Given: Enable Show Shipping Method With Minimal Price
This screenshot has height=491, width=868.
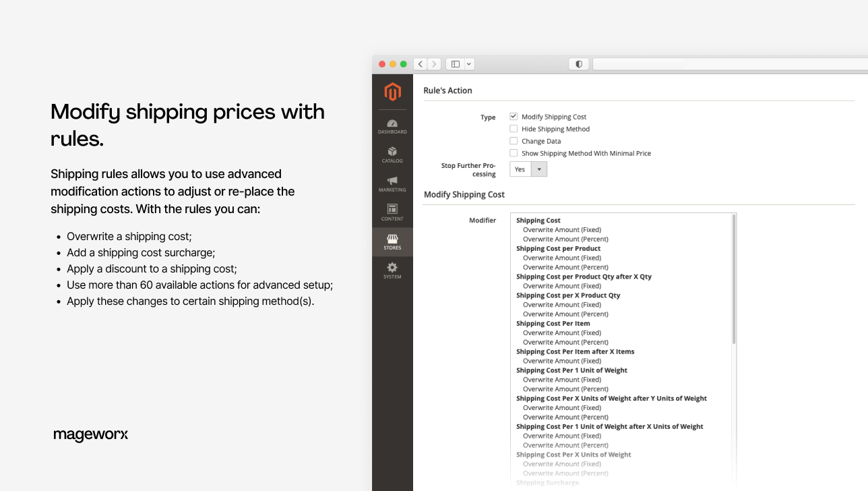Looking at the screenshot, I should point(513,153).
